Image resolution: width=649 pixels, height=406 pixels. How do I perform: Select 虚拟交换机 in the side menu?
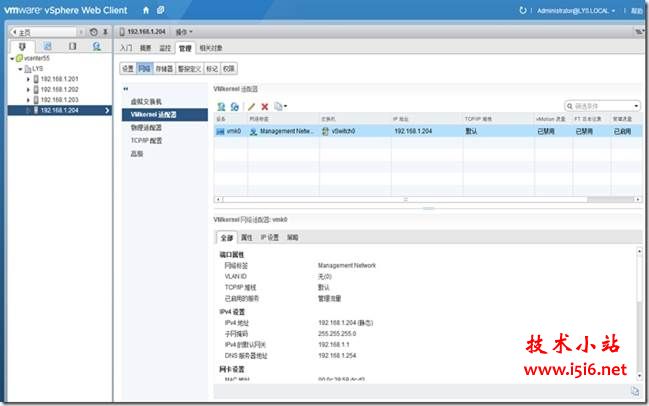coord(146,101)
